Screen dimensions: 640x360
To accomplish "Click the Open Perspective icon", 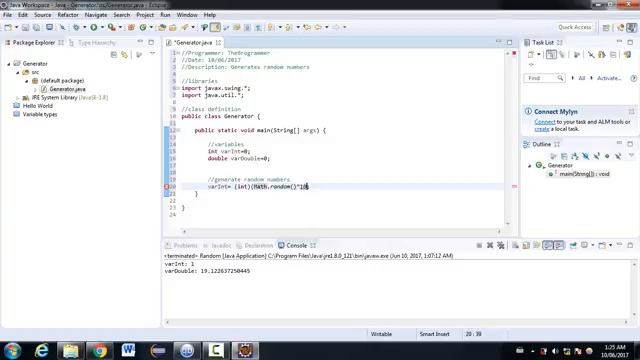I will pos(606,27).
